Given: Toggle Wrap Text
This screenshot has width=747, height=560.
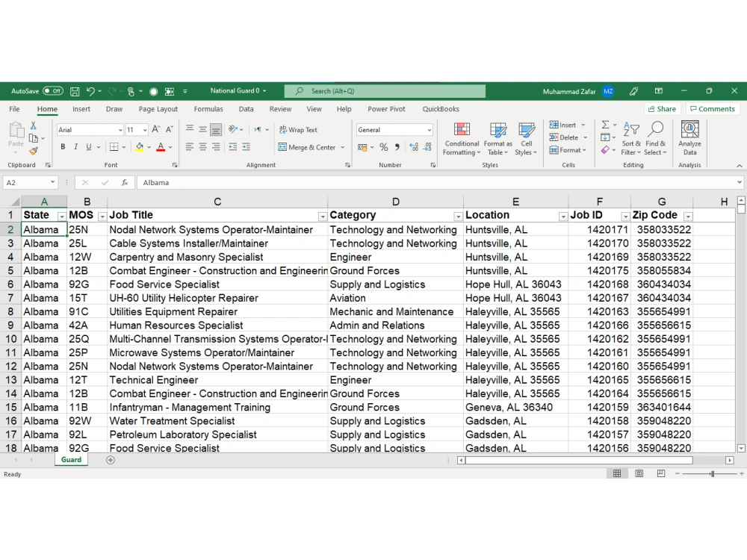Looking at the screenshot, I should pos(298,129).
